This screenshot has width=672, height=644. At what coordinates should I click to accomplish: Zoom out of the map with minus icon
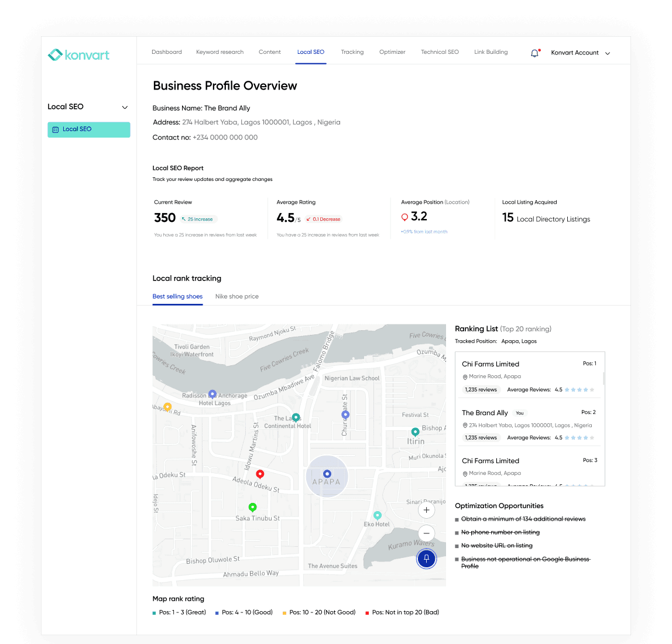tap(426, 533)
